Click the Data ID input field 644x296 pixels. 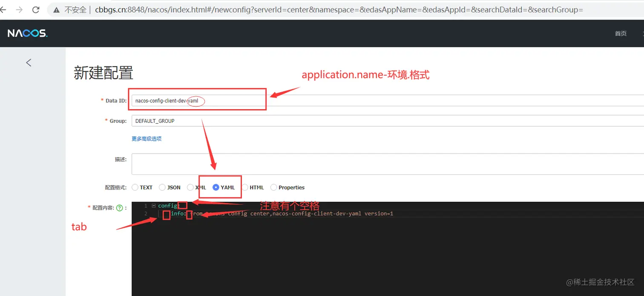388,101
